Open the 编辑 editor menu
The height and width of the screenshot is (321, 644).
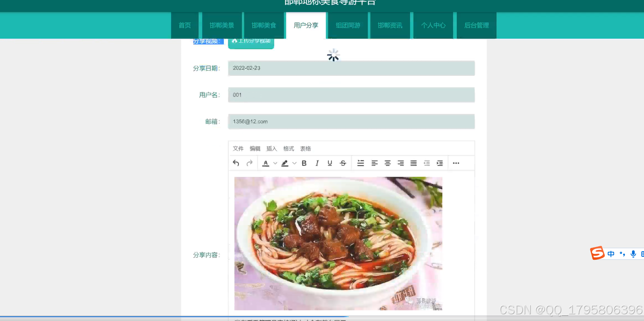[255, 149]
